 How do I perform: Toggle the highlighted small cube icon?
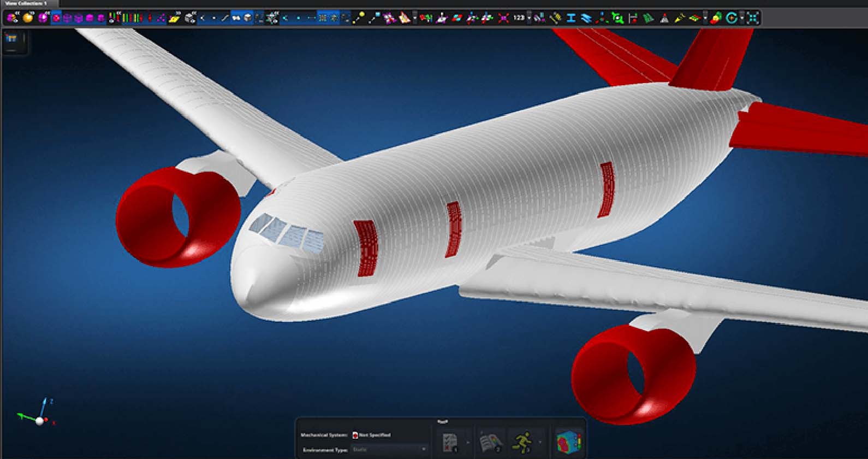(247, 18)
